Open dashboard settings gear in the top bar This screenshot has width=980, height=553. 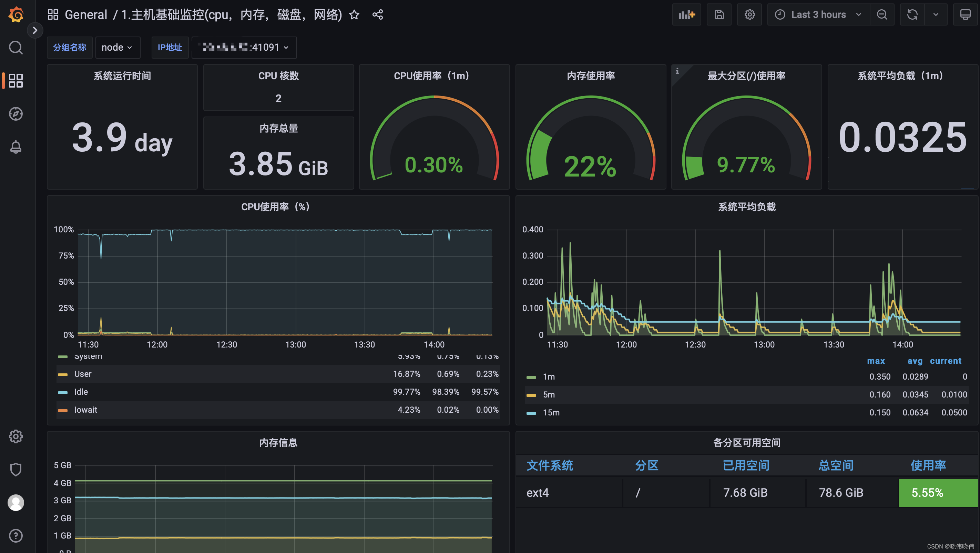tap(749, 15)
